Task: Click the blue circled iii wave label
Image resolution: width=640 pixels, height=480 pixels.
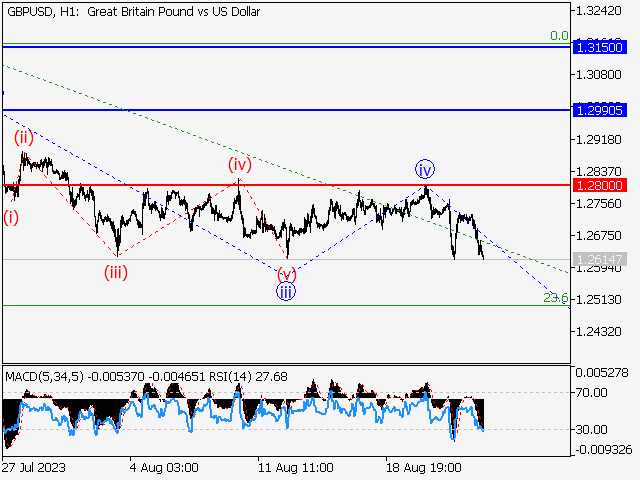Action: tap(286, 291)
